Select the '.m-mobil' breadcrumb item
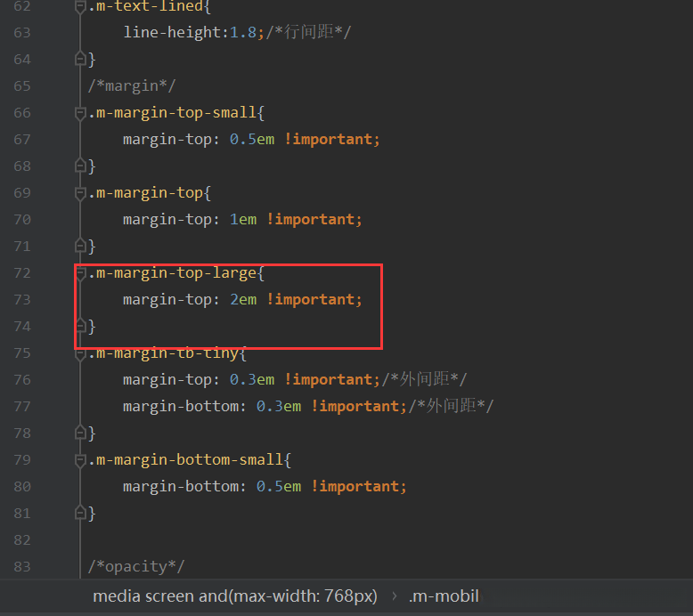 pyautogui.click(x=444, y=596)
